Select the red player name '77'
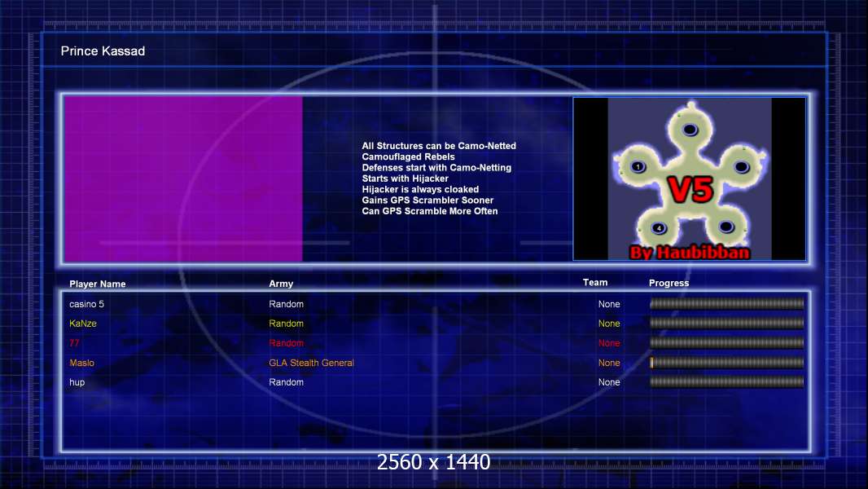This screenshot has height=489, width=868. pyautogui.click(x=74, y=343)
